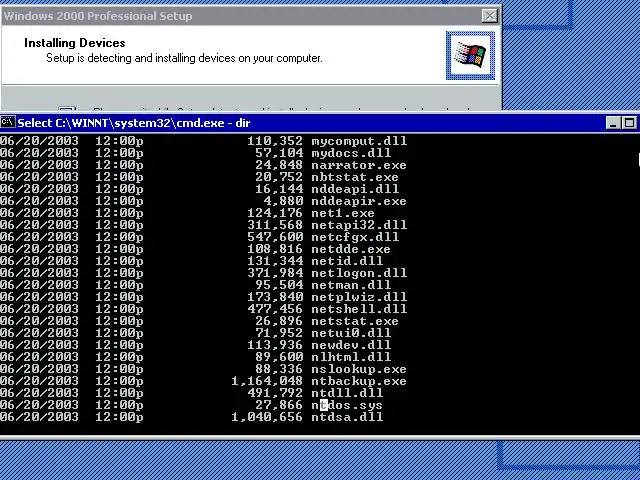The image size is (640, 480).
Task: Click the 89,600 file size value
Action: (279, 357)
